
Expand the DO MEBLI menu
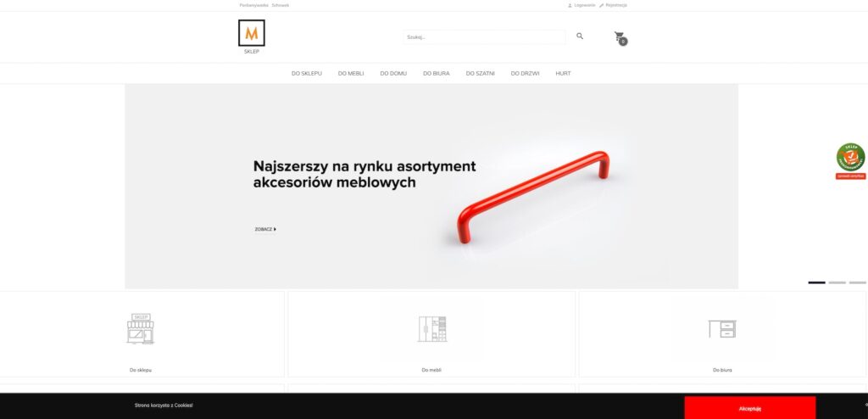point(351,73)
